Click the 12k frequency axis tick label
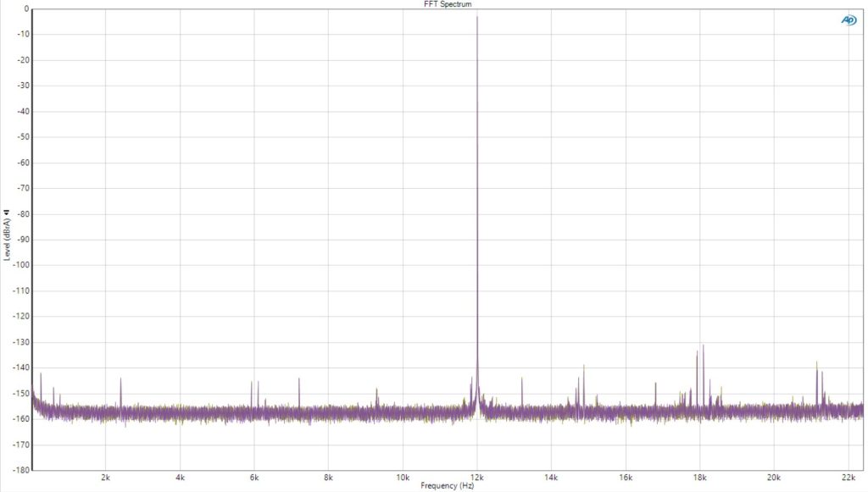 [x=477, y=477]
